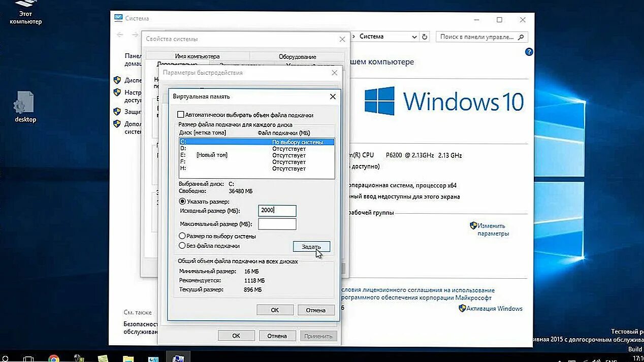Click Отмена in Виртуальная память dialog

point(315,310)
